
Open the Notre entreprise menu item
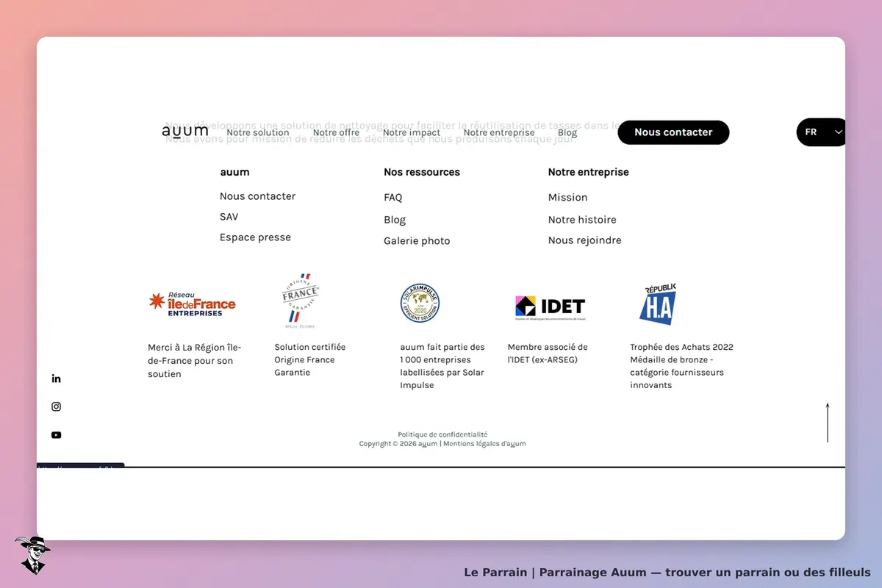(x=499, y=133)
